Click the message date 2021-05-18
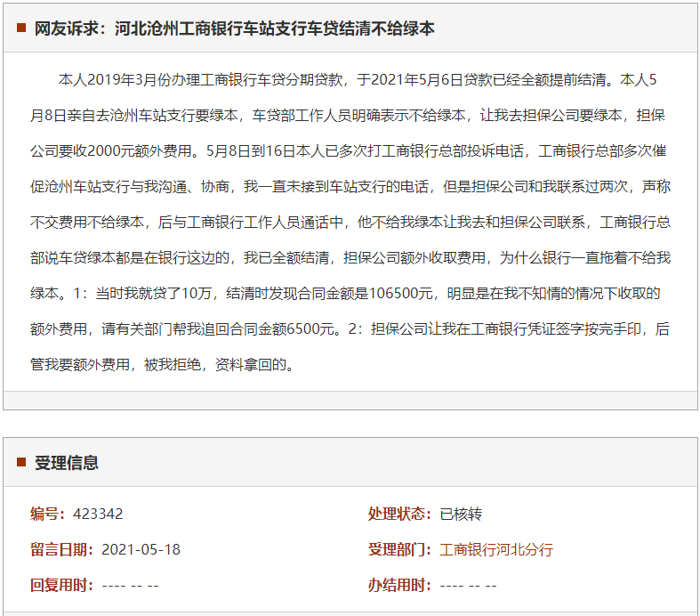Screen dimensions: 700x616 point(141,549)
